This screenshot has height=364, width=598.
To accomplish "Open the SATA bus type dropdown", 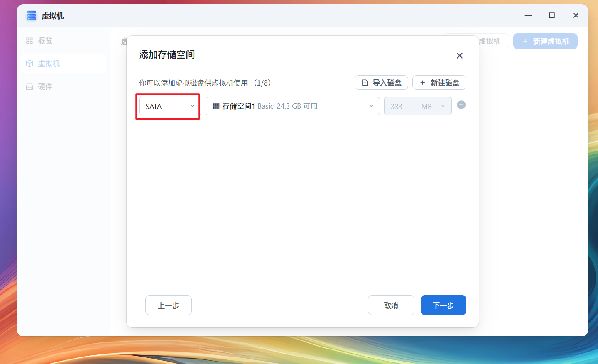I will (169, 106).
